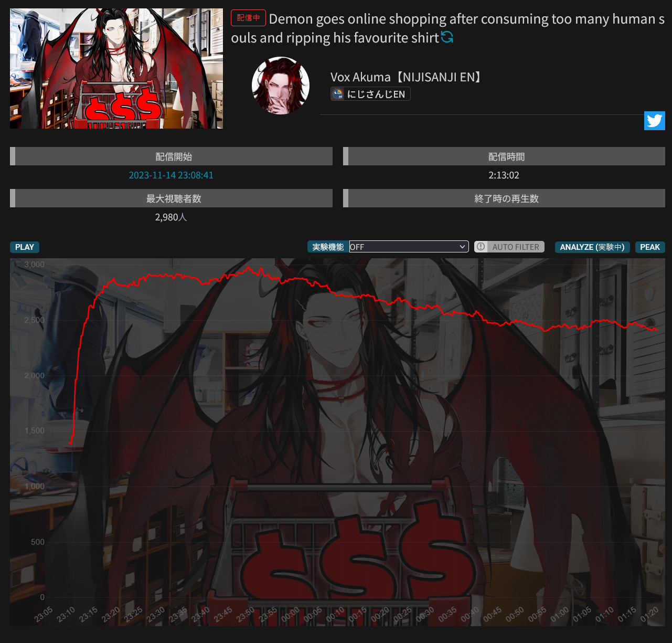Click the red 配信中 live badge

(248, 18)
